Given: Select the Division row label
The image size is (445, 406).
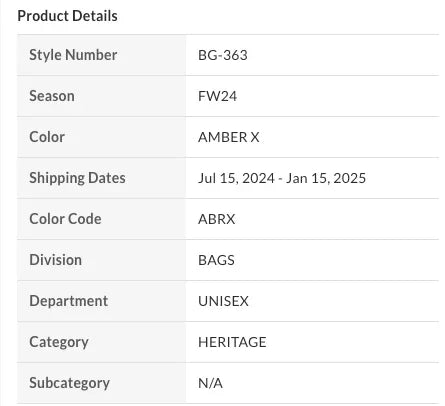Looking at the screenshot, I should (55, 260).
